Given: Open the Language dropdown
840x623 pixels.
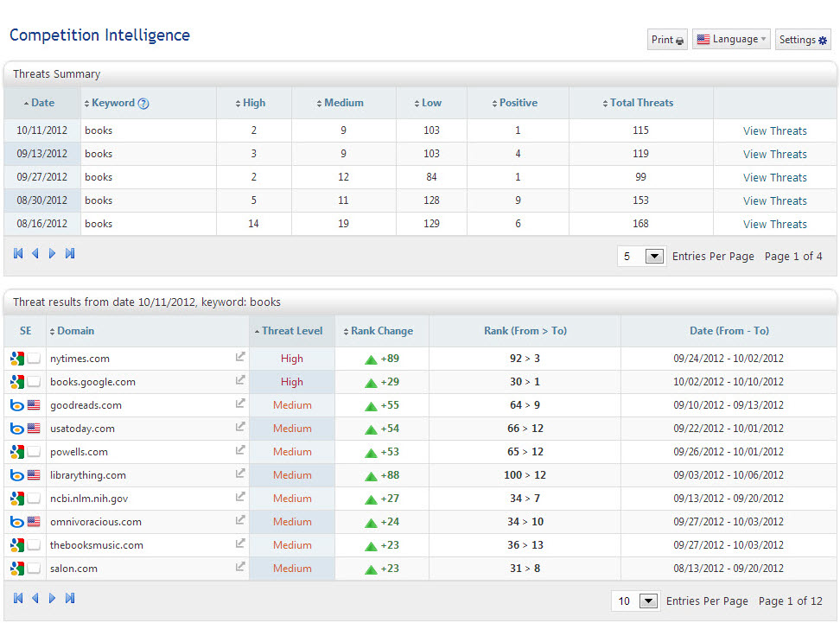Looking at the screenshot, I should pos(730,40).
